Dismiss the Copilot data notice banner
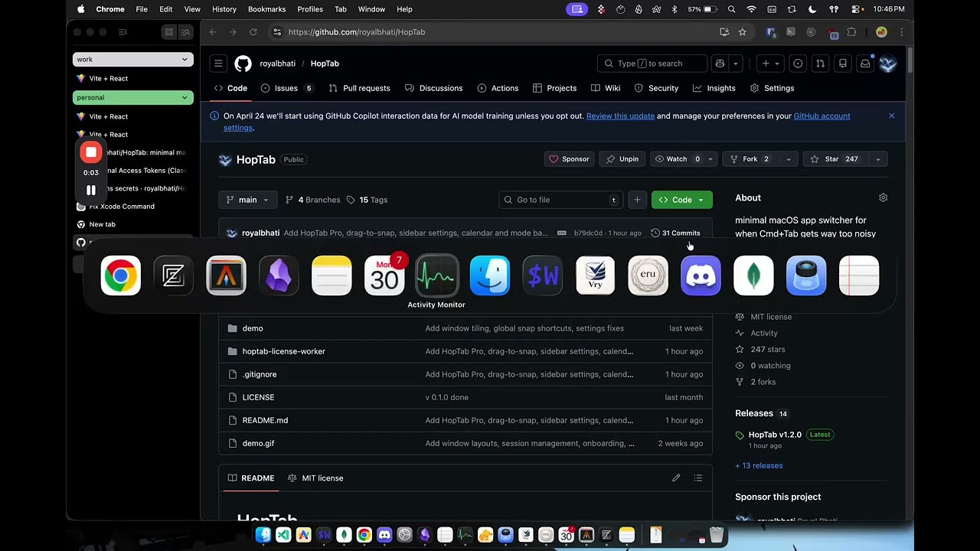 pos(891,116)
